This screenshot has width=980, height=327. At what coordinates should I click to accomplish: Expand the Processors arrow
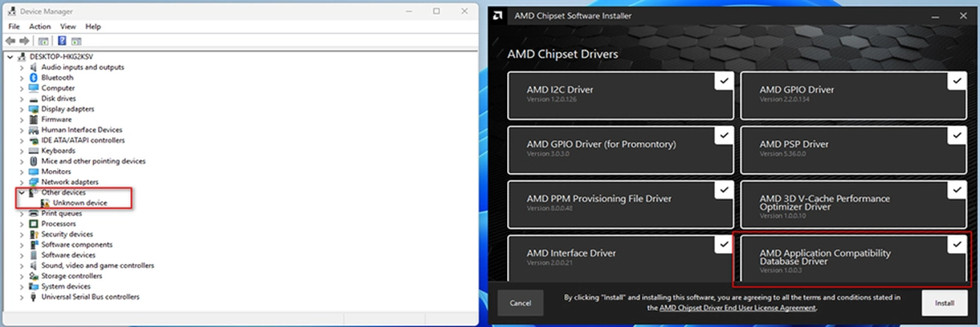22,223
